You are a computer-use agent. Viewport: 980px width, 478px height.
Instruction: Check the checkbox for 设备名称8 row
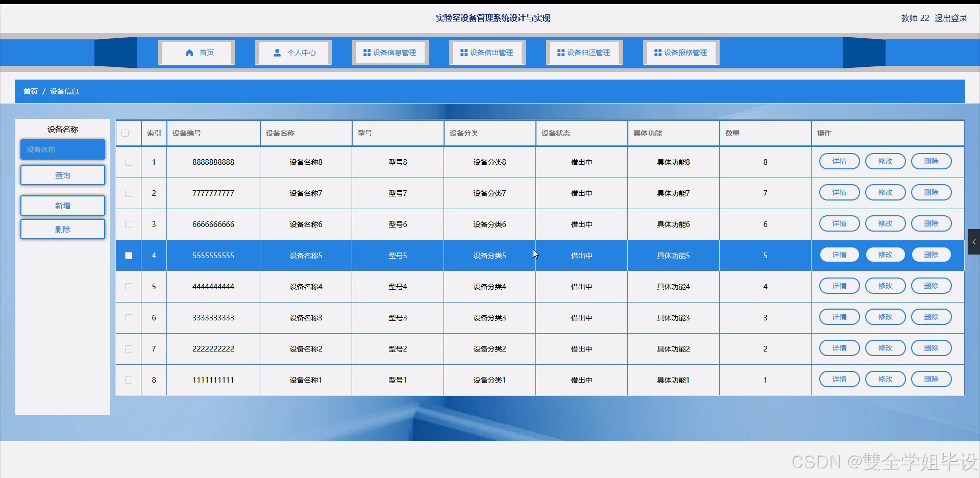pos(128,162)
